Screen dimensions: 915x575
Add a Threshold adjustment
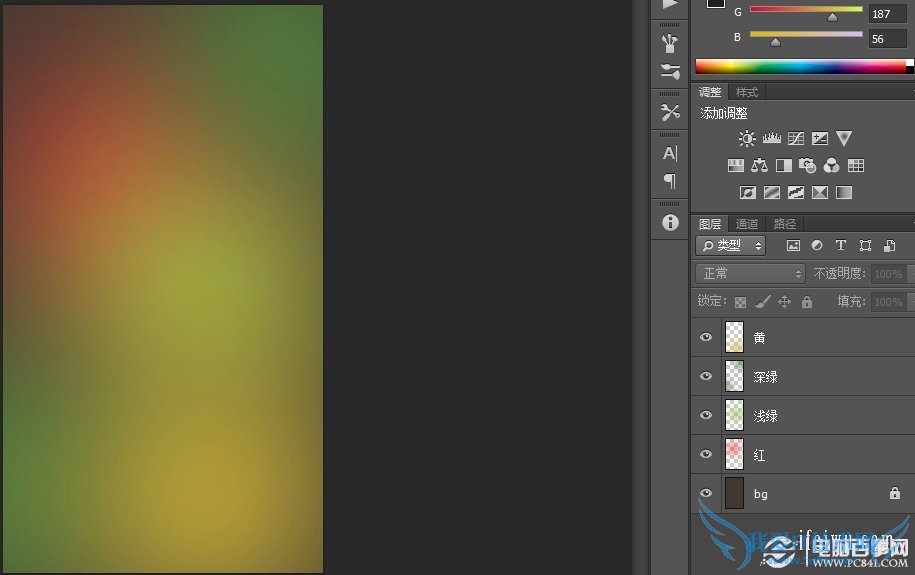click(795, 193)
